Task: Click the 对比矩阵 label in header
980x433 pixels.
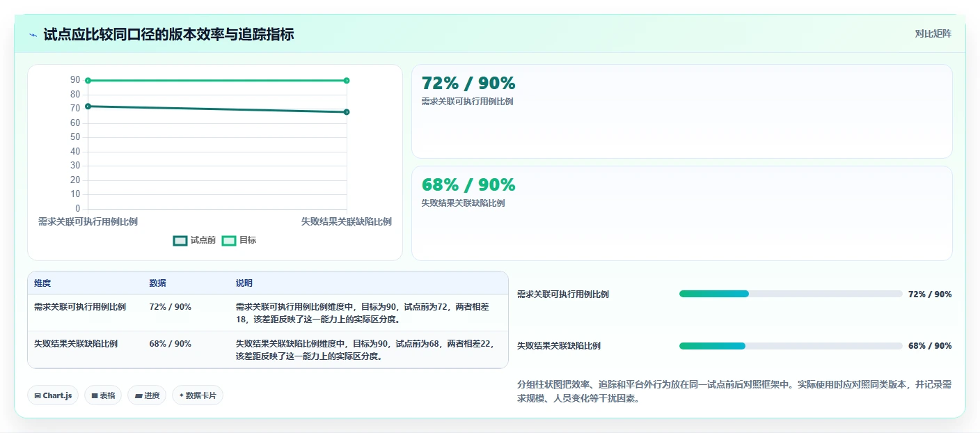Action: 933,33
